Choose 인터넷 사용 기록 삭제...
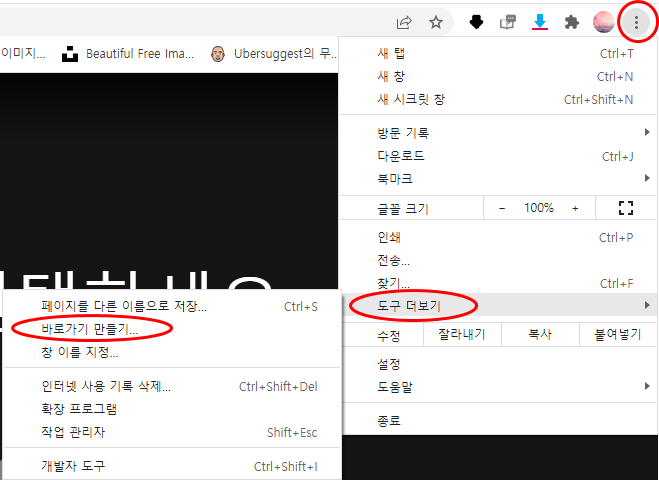This screenshot has width=659, height=480. tap(172, 386)
